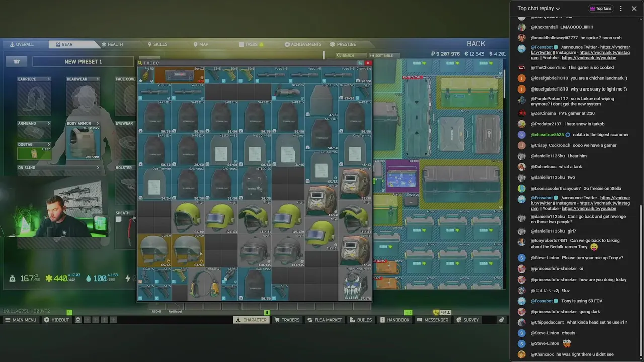Select the KA Steel plate showing 31/46
The height and width of the screenshot is (362, 644).
click(288, 150)
